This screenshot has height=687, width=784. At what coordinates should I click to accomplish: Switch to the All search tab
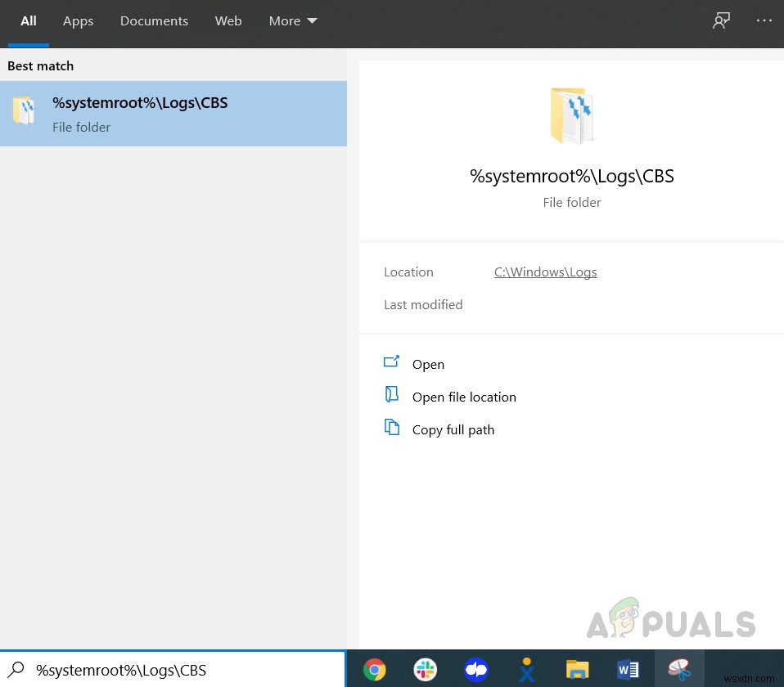tap(29, 21)
